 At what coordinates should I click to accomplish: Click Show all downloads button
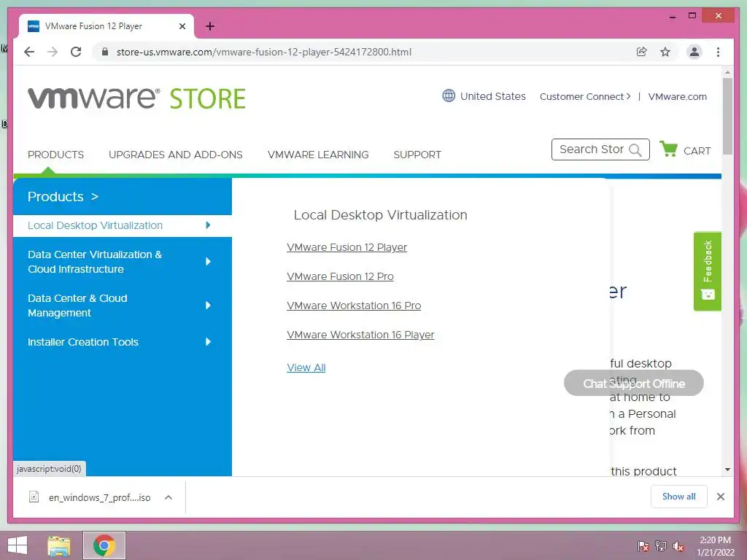tap(679, 497)
